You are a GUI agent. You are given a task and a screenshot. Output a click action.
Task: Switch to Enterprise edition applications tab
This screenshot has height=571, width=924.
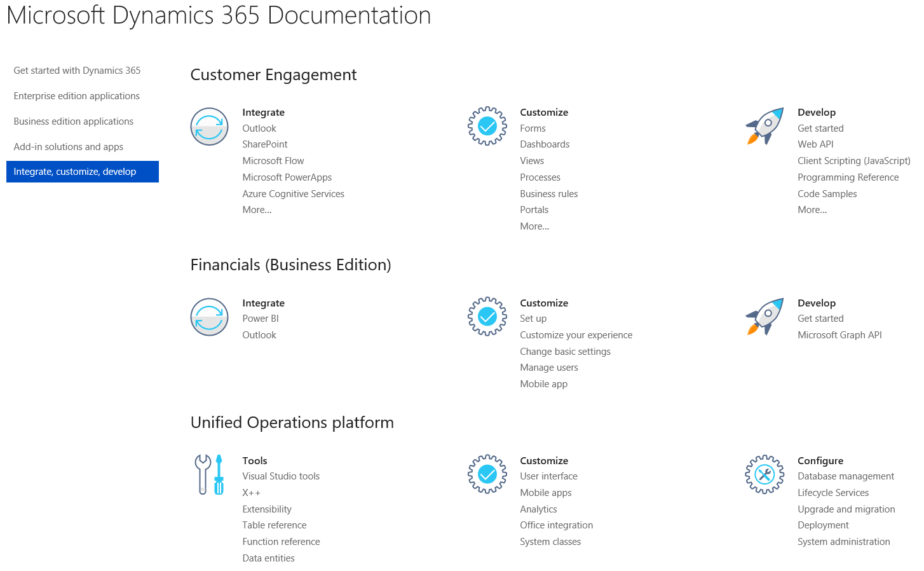pyautogui.click(x=76, y=96)
